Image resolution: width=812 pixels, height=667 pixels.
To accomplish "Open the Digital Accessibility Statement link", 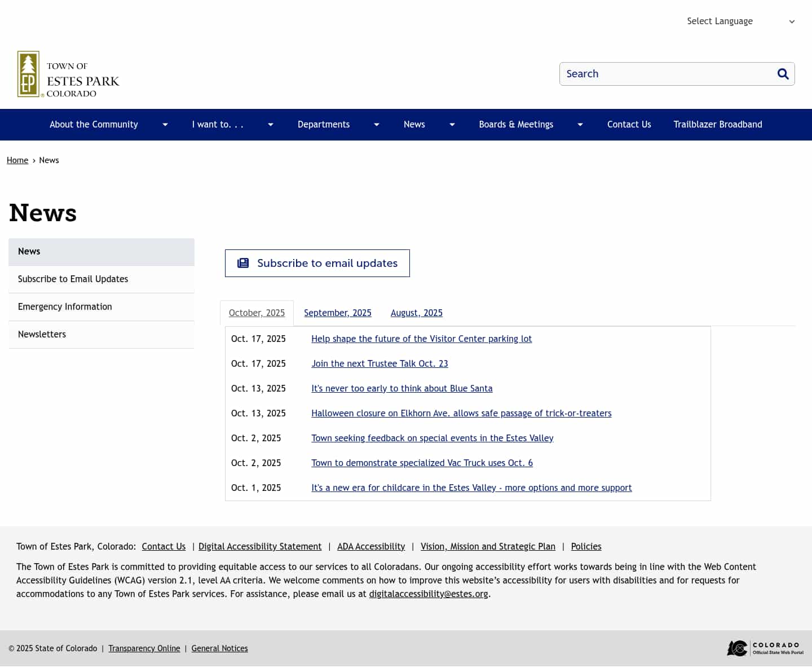I will pos(260,546).
